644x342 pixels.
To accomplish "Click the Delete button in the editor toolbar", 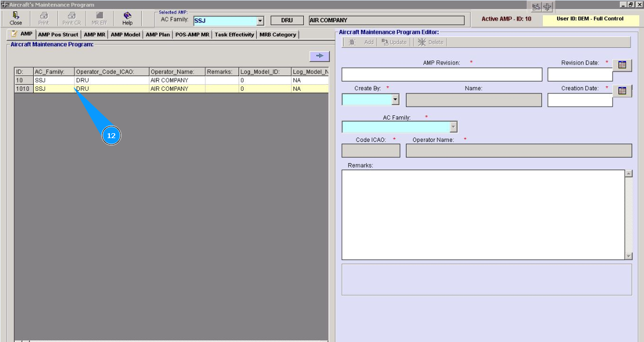I will (x=430, y=42).
